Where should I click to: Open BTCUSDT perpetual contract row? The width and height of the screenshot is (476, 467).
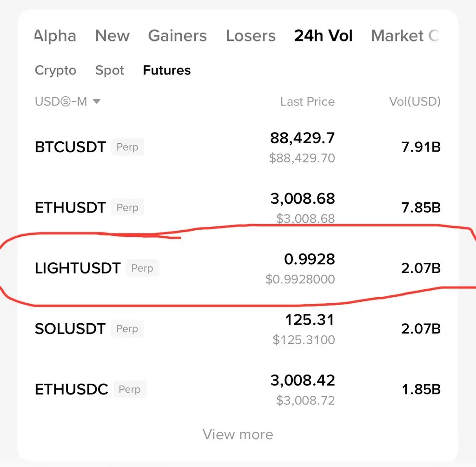(x=238, y=147)
